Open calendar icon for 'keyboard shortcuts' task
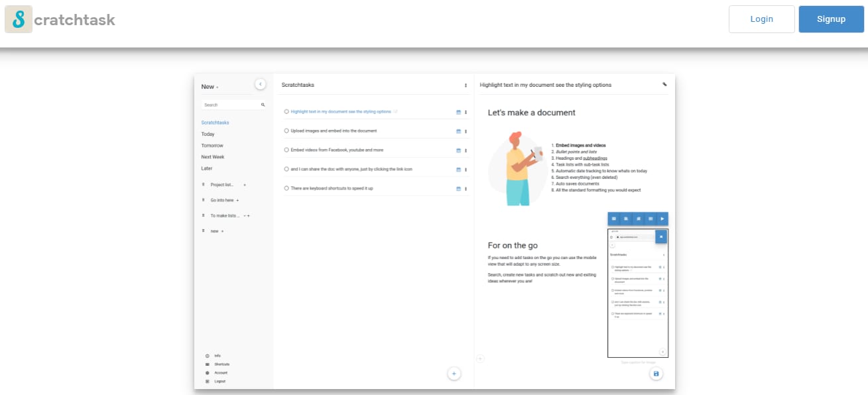The height and width of the screenshot is (395, 868). [458, 189]
